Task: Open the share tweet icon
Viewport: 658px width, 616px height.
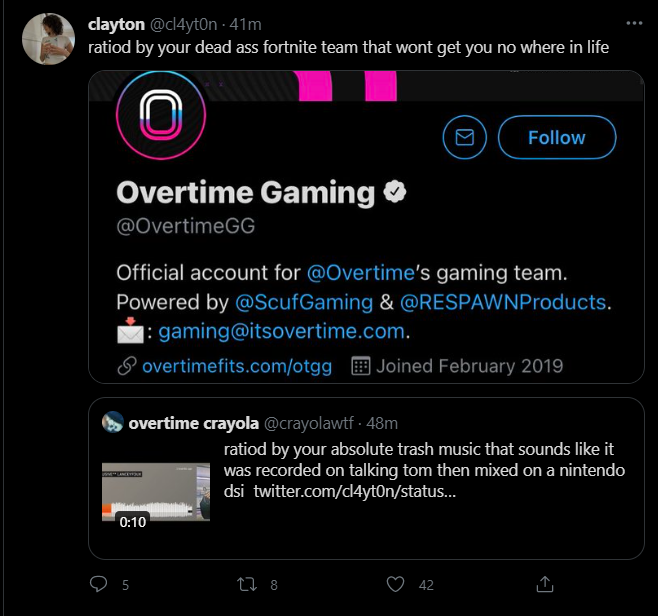Action: [545, 583]
